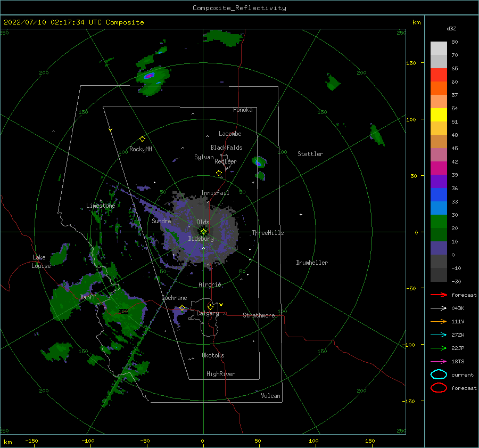The width and height of the screenshot is (479, 448).
Task: Click the green 22JP arrow icon
Action: coord(439,348)
